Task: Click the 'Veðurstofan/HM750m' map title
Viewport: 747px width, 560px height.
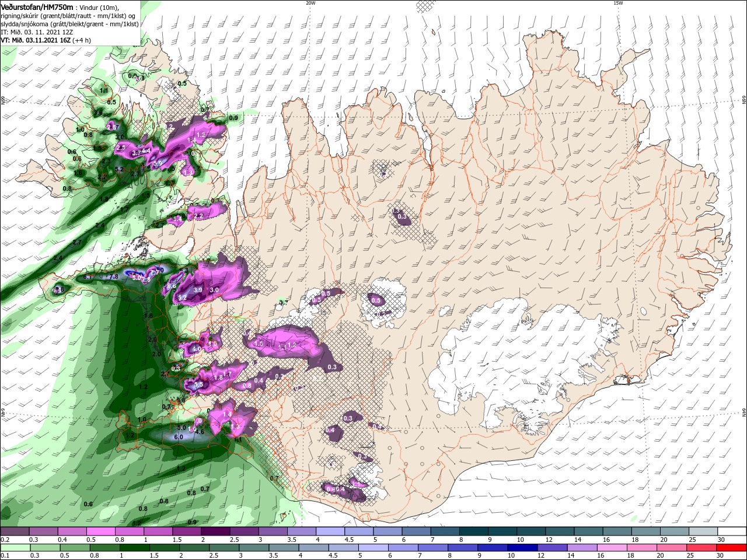Action: pyautogui.click(x=37, y=6)
